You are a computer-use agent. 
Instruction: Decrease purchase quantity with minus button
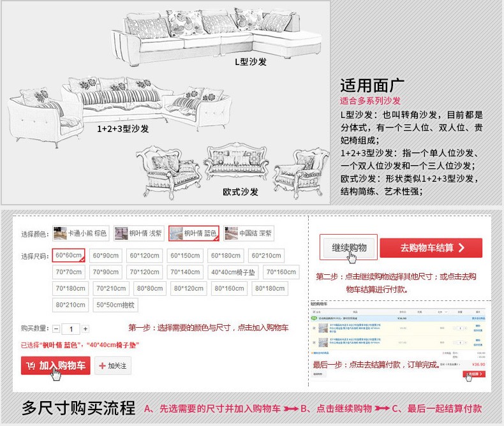click(x=56, y=329)
